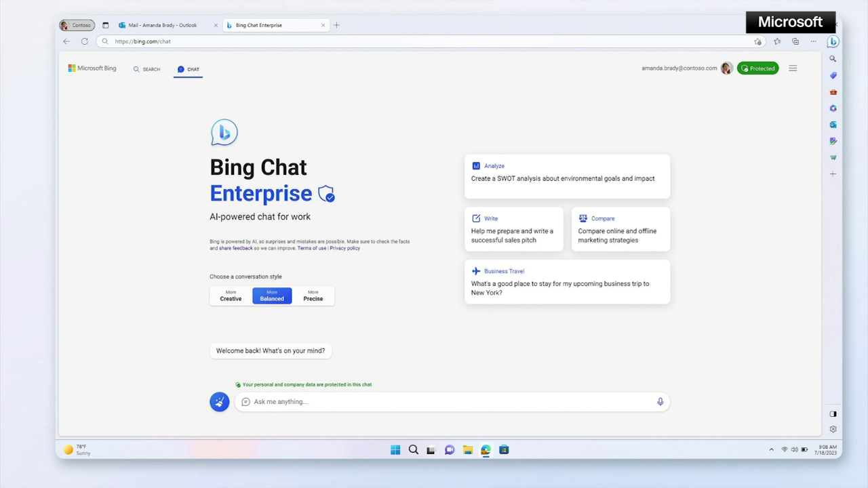Click the Outlook icon in Edge sidebar
The height and width of the screenshot is (488, 868).
833,125
